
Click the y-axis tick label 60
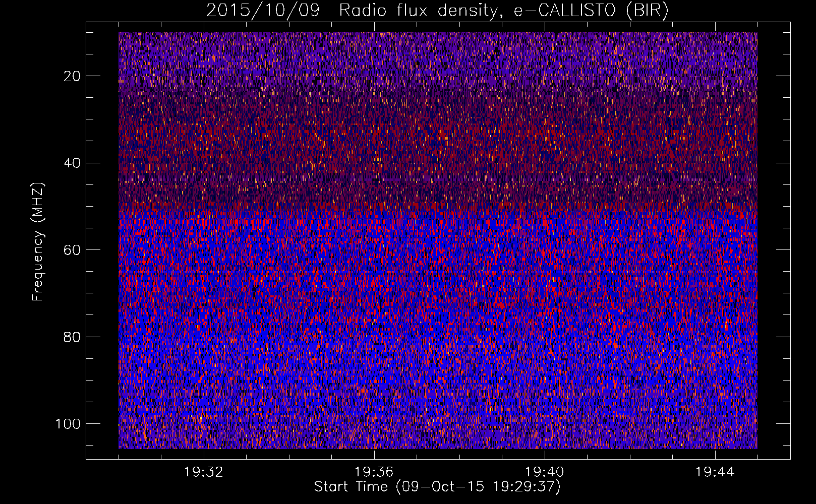click(72, 250)
